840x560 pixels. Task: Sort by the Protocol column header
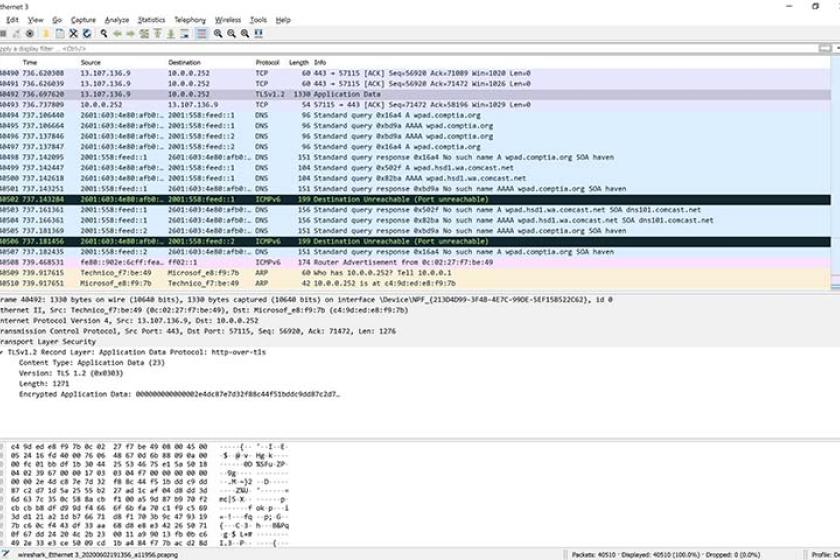coord(267,62)
